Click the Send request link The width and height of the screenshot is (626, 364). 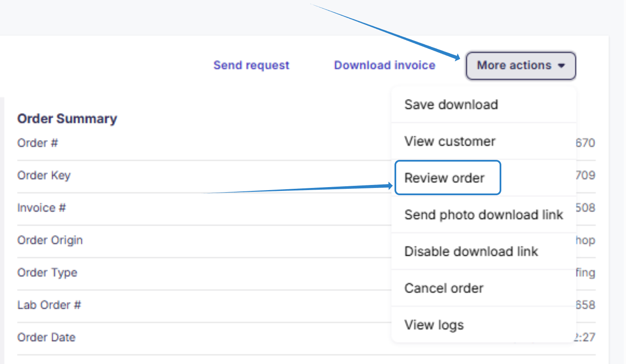pyautogui.click(x=251, y=65)
